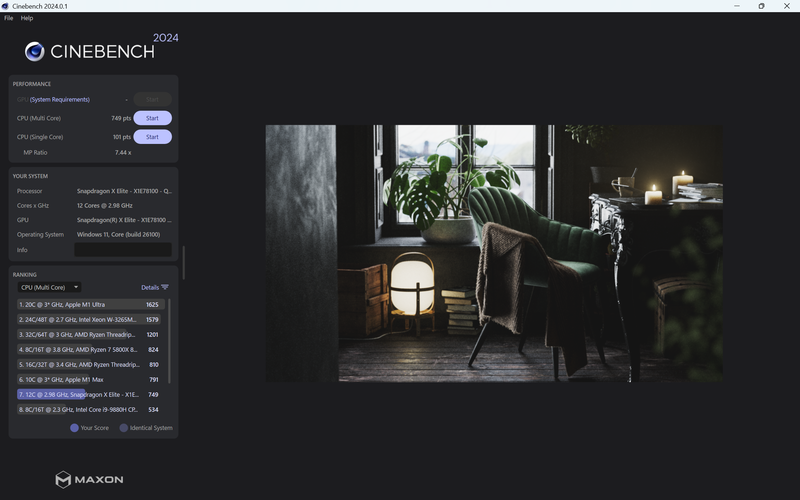Click the Cinebench logo sphere icon
This screenshot has height=500, width=800.
tap(35, 52)
